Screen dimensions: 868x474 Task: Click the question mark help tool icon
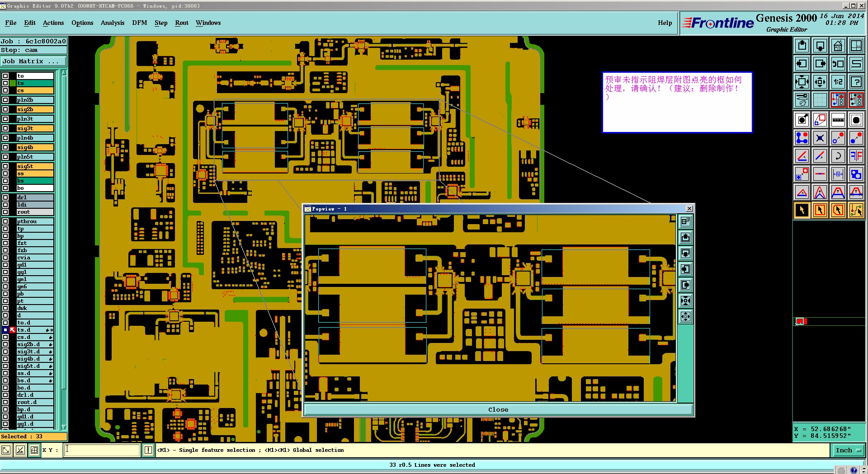(x=856, y=82)
